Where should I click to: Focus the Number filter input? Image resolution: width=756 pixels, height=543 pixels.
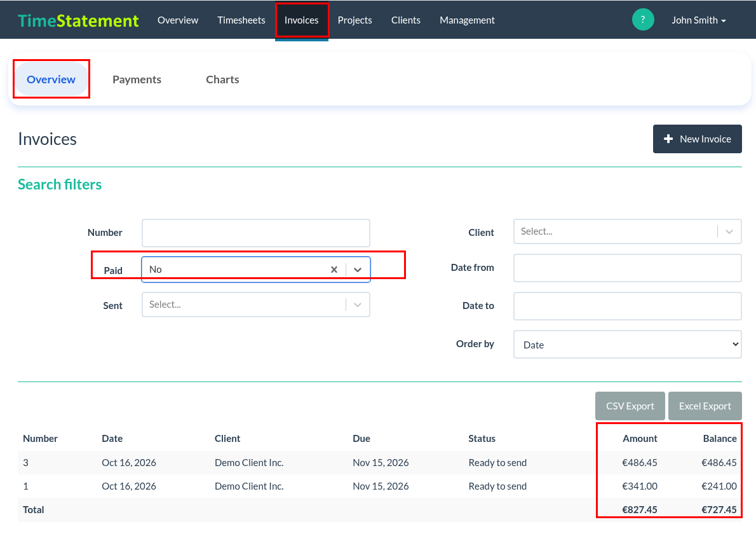(256, 233)
